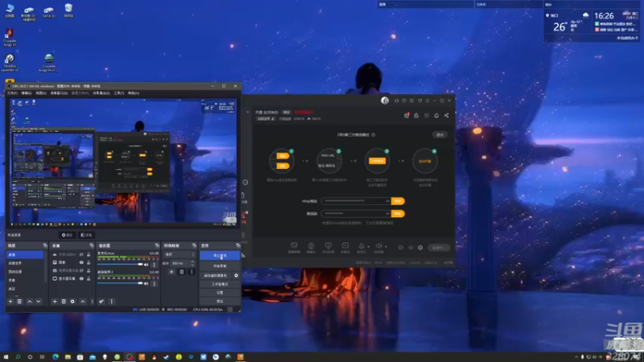
Task: Toggle the lock on the image source
Action: (x=89, y=262)
